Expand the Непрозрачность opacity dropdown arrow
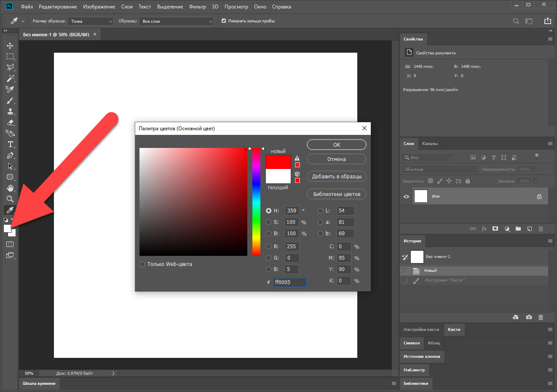Image resolution: width=557 pixels, height=392 pixels. click(x=535, y=169)
